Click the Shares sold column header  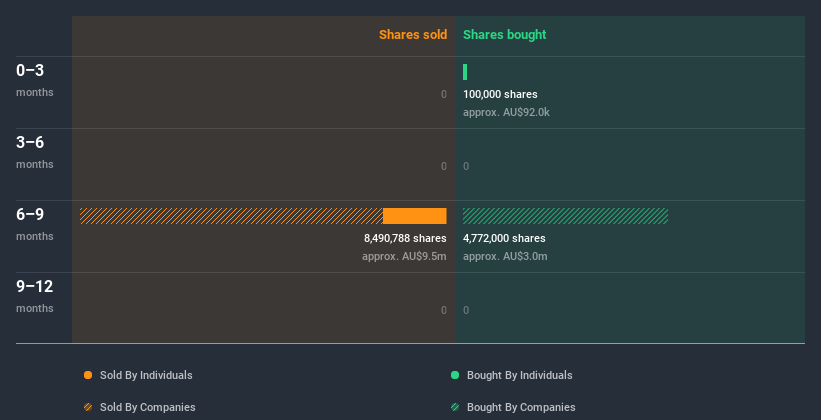point(413,35)
